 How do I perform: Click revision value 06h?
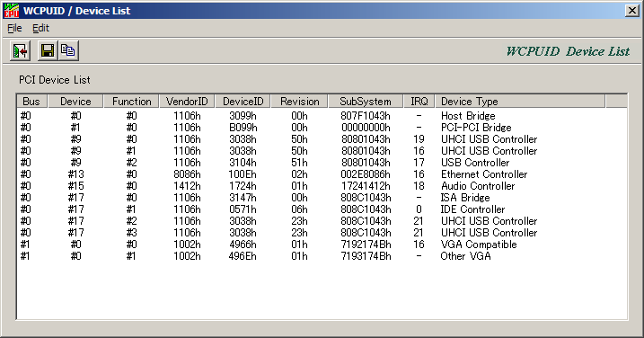pos(299,209)
